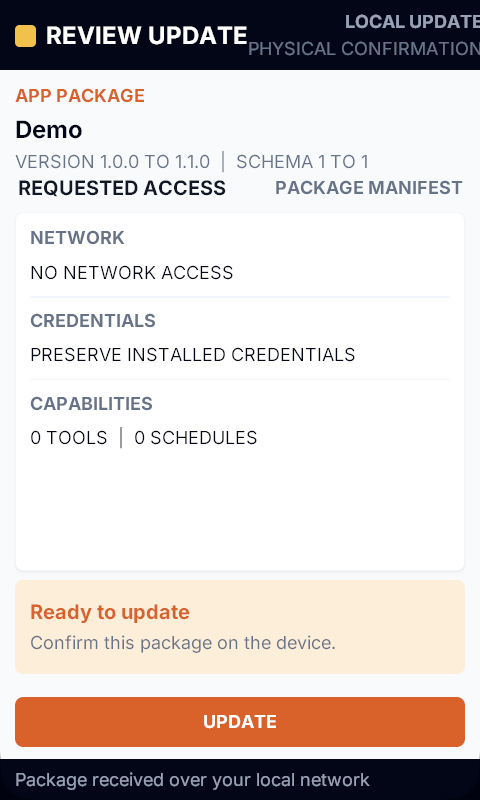Click the Demo package name

tap(49, 130)
